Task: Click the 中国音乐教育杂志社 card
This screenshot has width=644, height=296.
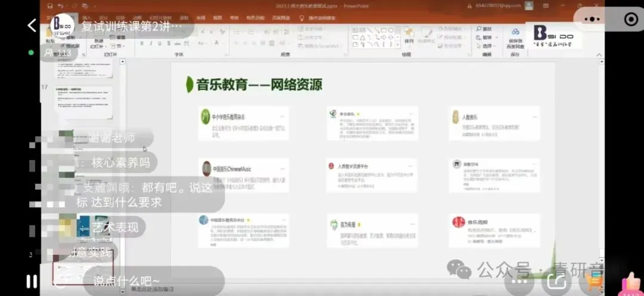Action: (x=243, y=230)
